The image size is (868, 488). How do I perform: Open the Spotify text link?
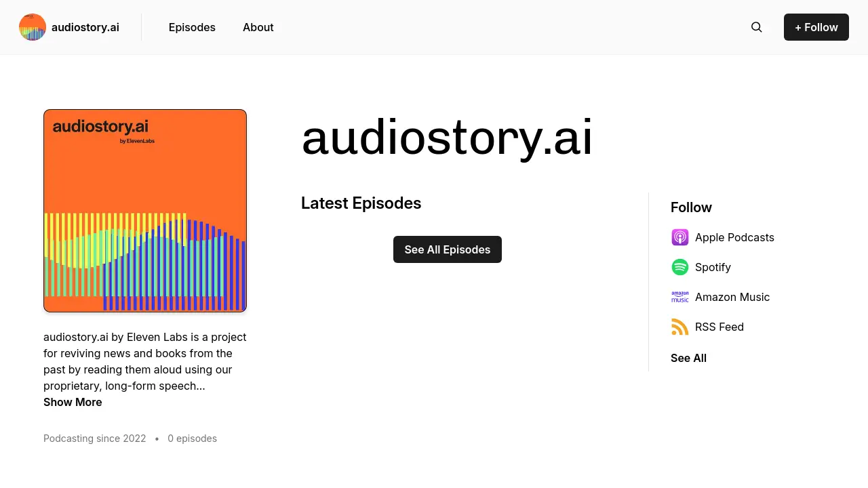pos(713,267)
